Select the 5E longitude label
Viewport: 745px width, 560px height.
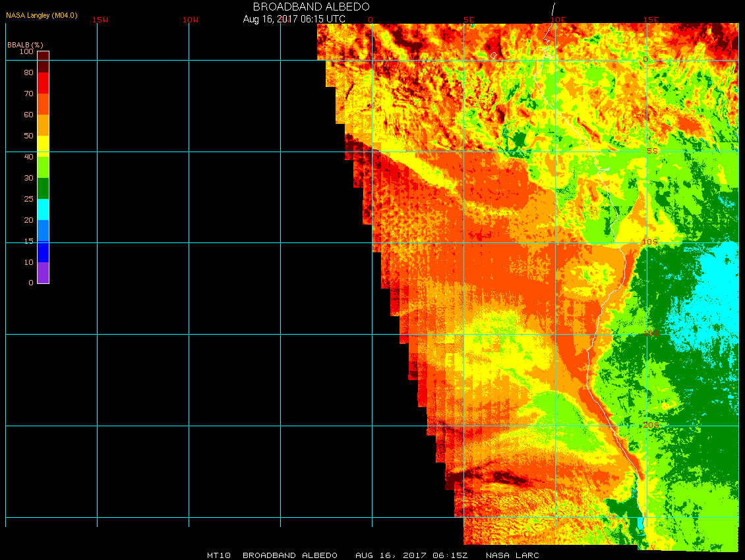(x=469, y=20)
